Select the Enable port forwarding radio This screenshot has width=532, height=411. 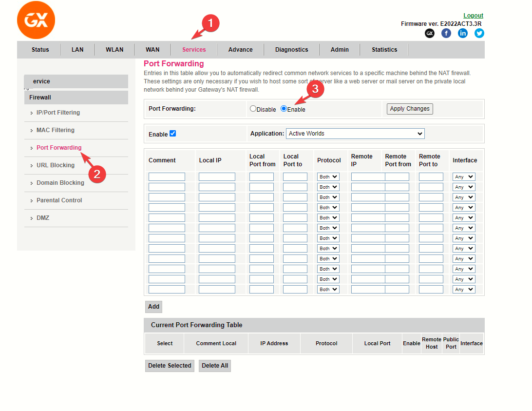[284, 109]
